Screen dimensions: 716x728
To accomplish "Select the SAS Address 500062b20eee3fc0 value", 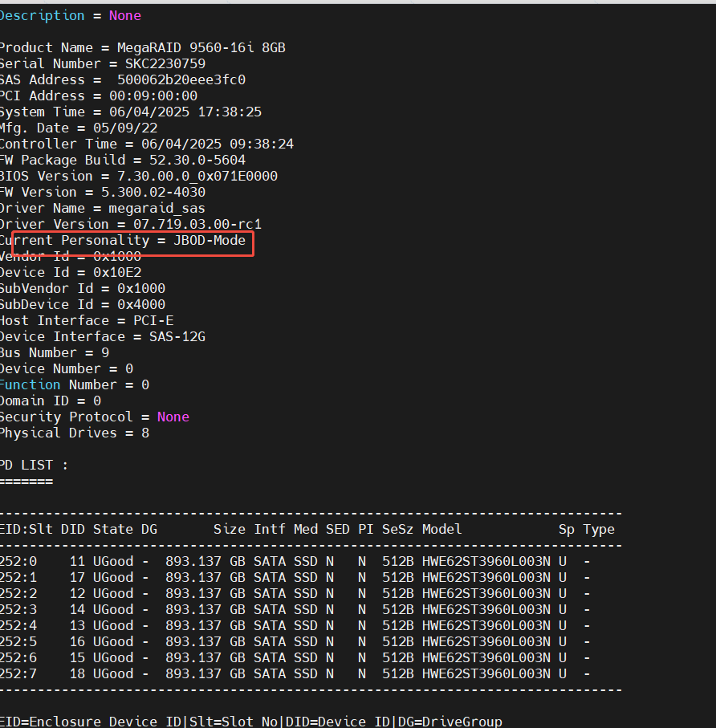I will click(x=181, y=79).
